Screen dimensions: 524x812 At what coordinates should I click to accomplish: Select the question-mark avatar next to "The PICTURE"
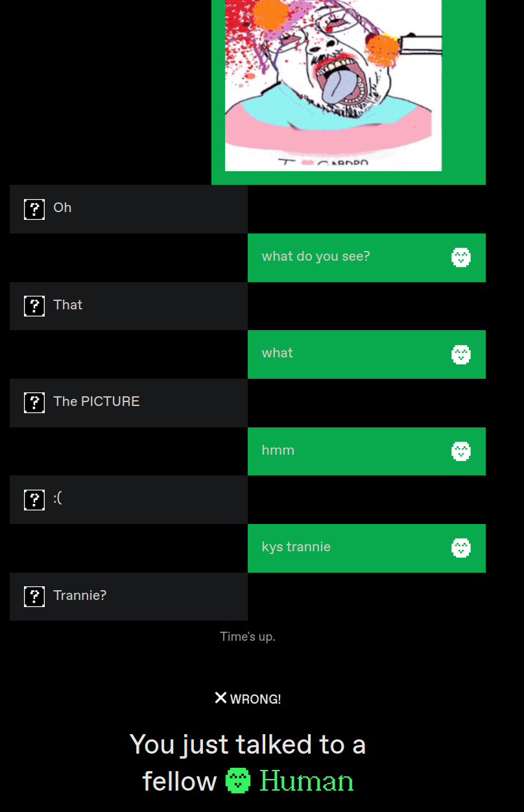34,403
